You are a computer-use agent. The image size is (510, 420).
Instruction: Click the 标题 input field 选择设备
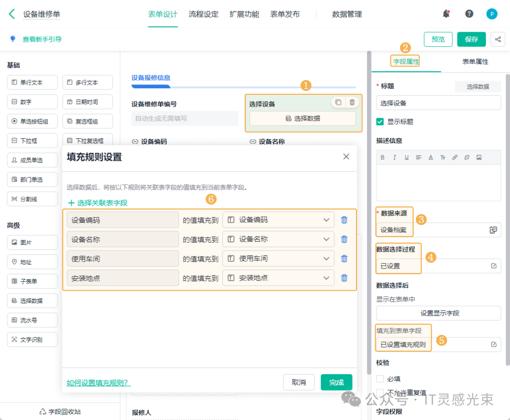(x=438, y=103)
